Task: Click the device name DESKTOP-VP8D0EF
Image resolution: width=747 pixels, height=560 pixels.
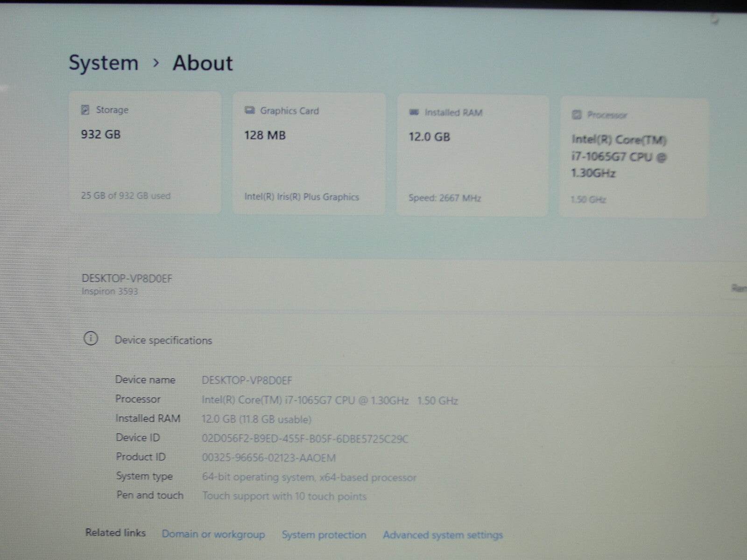Action: [126, 278]
